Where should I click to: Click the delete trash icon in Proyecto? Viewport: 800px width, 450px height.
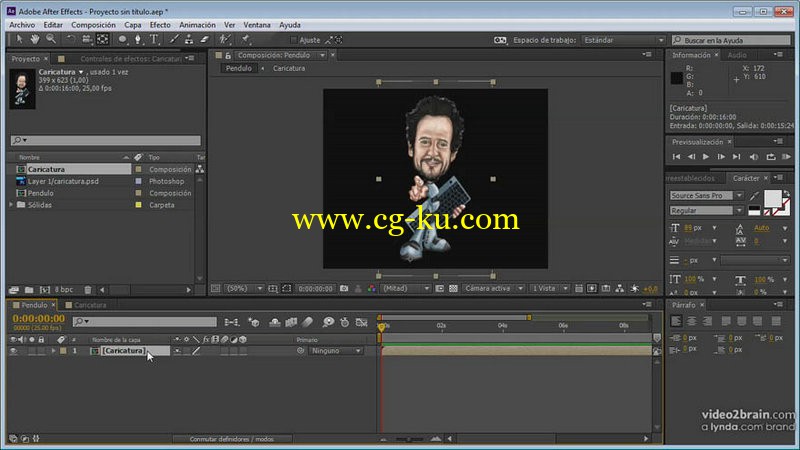(x=88, y=290)
